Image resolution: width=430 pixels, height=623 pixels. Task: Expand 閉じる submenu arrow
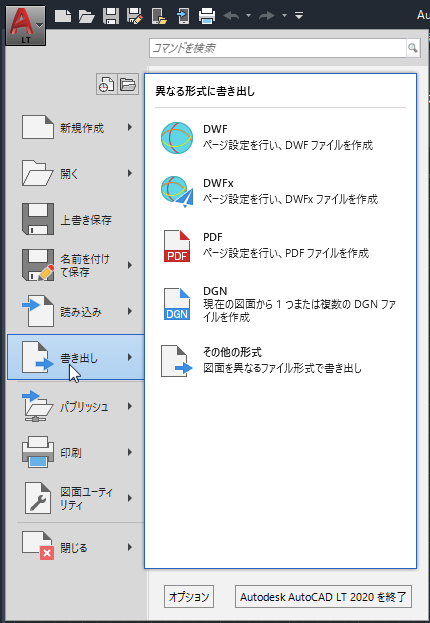coord(130,547)
